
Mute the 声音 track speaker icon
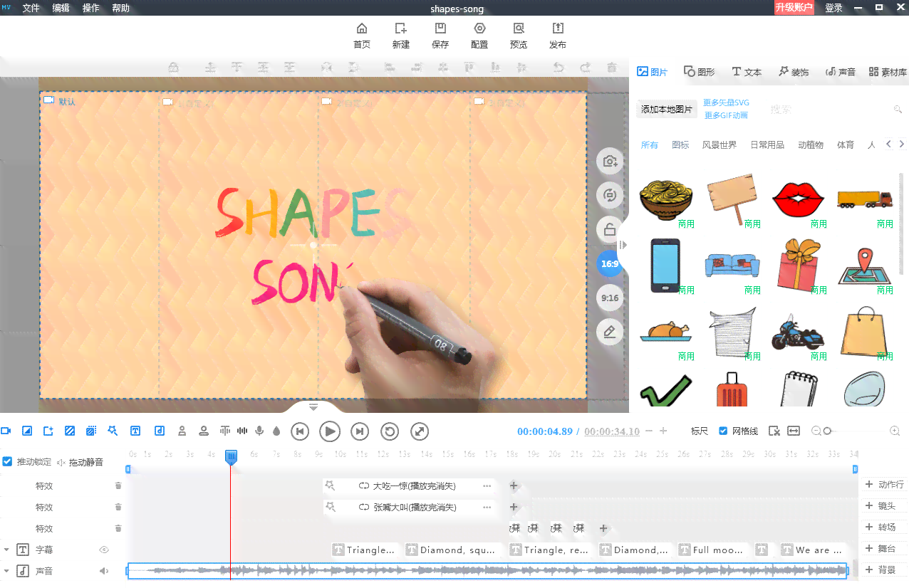tap(104, 571)
